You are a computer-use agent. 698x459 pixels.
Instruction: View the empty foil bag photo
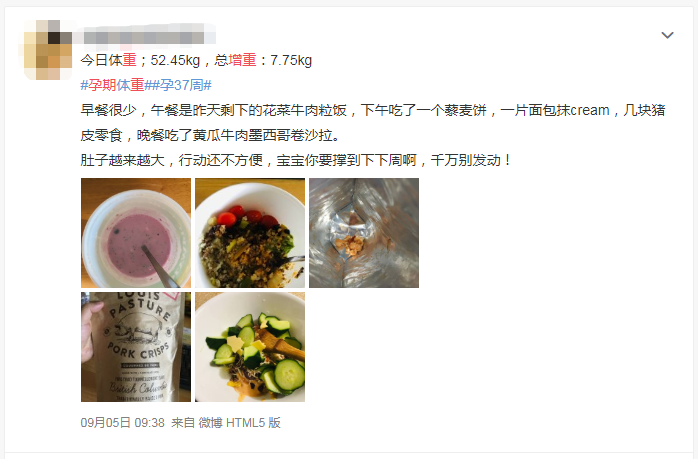[364, 233]
